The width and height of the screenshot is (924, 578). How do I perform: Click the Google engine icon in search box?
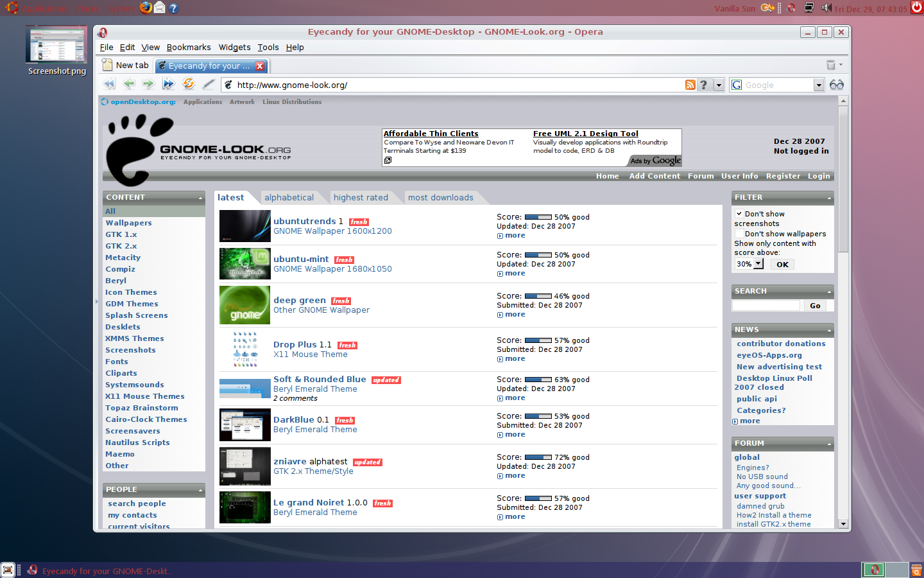737,85
